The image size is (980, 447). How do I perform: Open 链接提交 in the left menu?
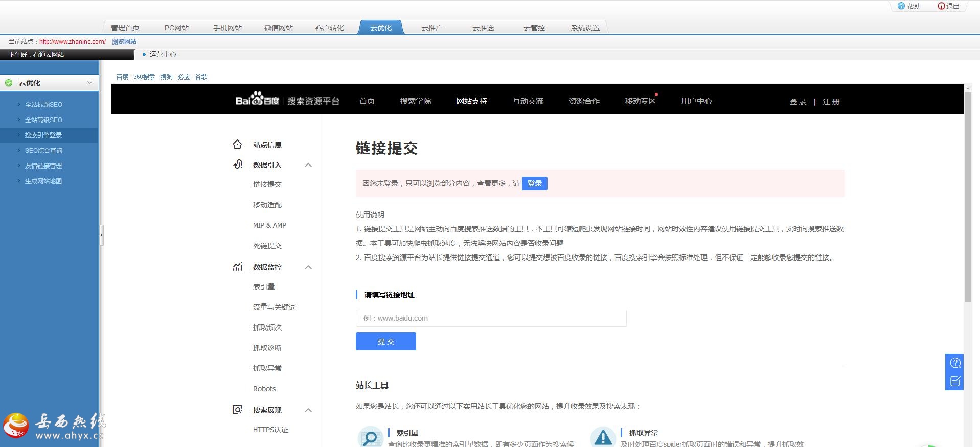coord(267,184)
